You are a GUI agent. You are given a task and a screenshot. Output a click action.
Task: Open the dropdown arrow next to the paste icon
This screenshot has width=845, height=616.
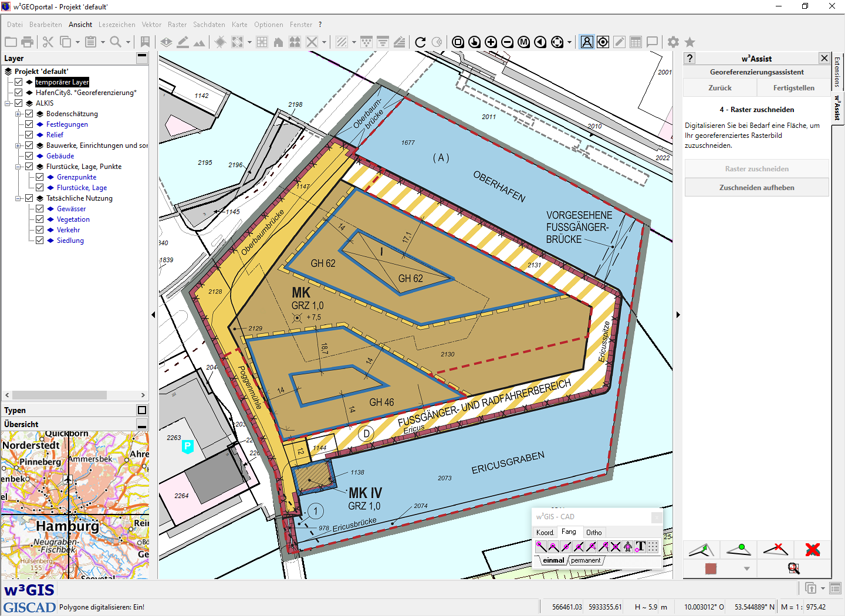pos(103,42)
